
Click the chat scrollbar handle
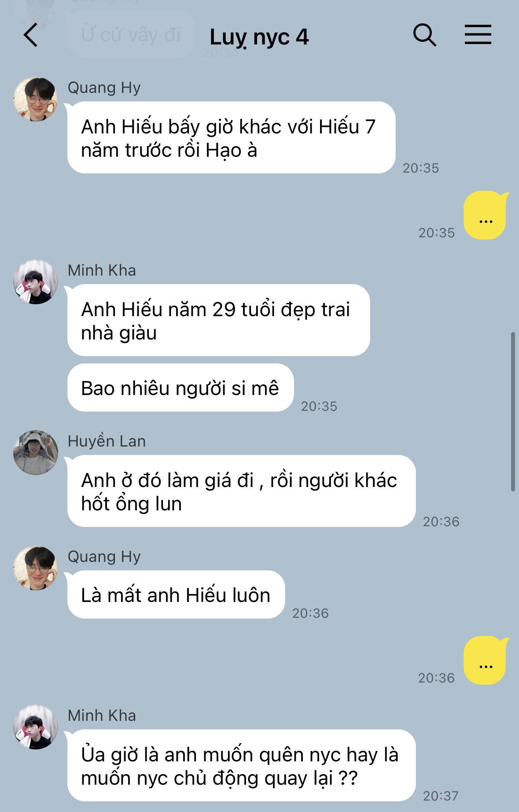tap(513, 412)
